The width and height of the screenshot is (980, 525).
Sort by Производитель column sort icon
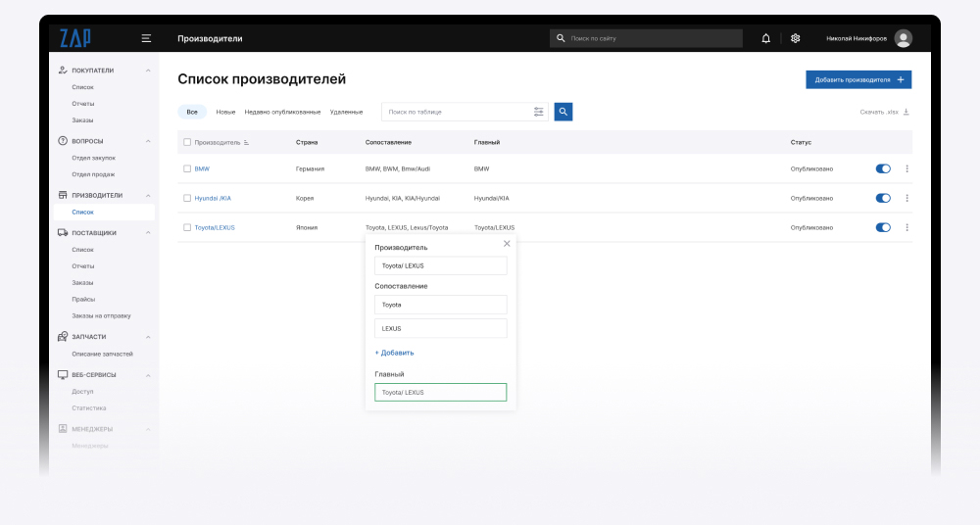[246, 142]
